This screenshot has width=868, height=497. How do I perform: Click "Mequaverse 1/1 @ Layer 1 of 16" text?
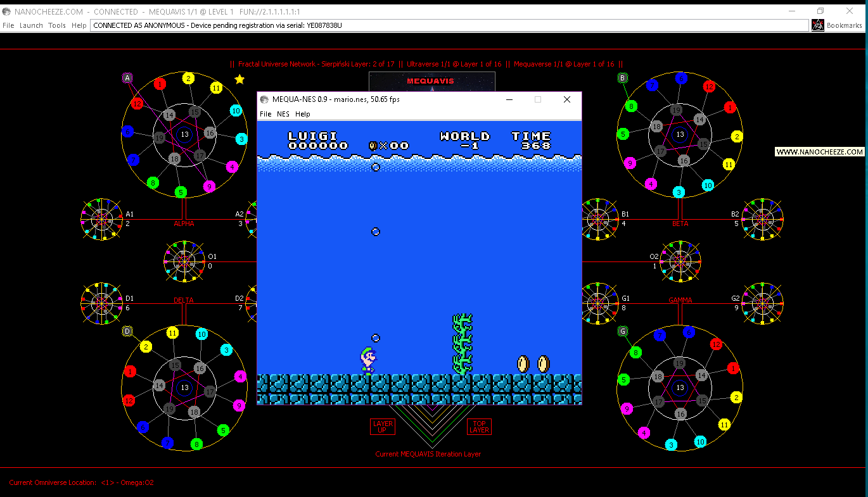tap(564, 64)
